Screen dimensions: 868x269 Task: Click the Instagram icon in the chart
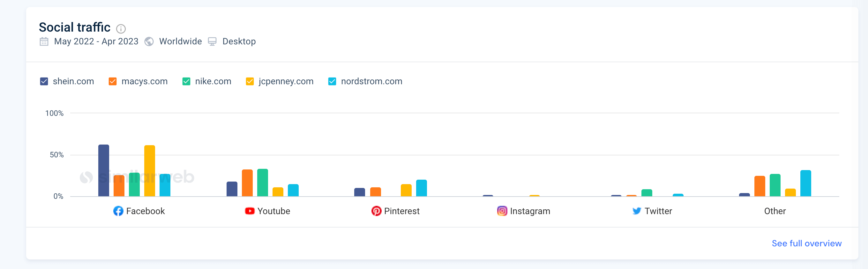[502, 211]
